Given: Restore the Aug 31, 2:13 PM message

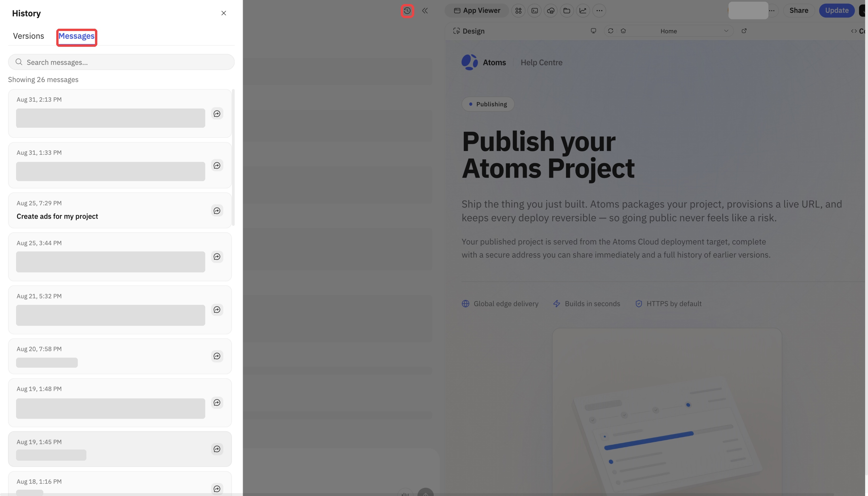Looking at the screenshot, I should click(x=217, y=113).
